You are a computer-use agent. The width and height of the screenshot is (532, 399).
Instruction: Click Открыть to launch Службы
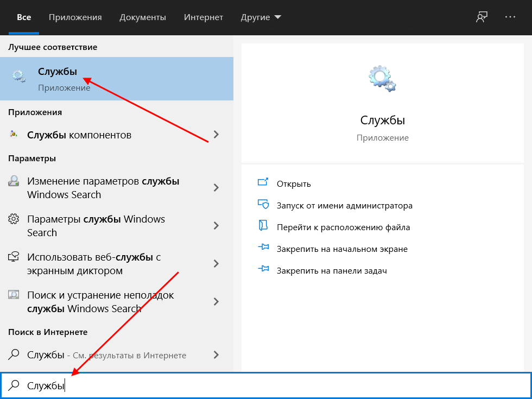294,184
